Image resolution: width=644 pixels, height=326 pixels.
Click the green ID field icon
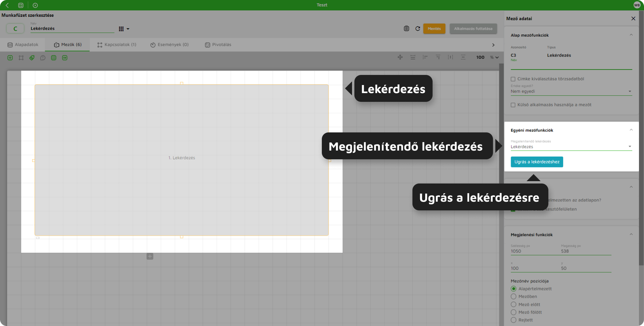65,58
